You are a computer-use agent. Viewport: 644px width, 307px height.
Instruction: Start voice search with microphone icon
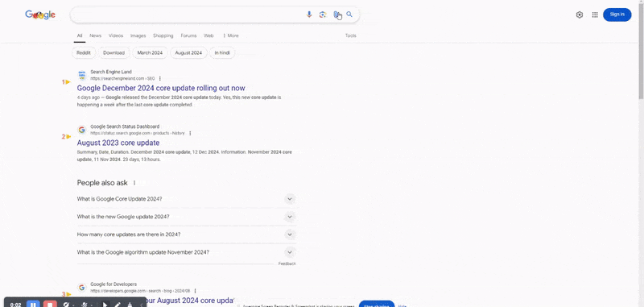click(x=309, y=15)
